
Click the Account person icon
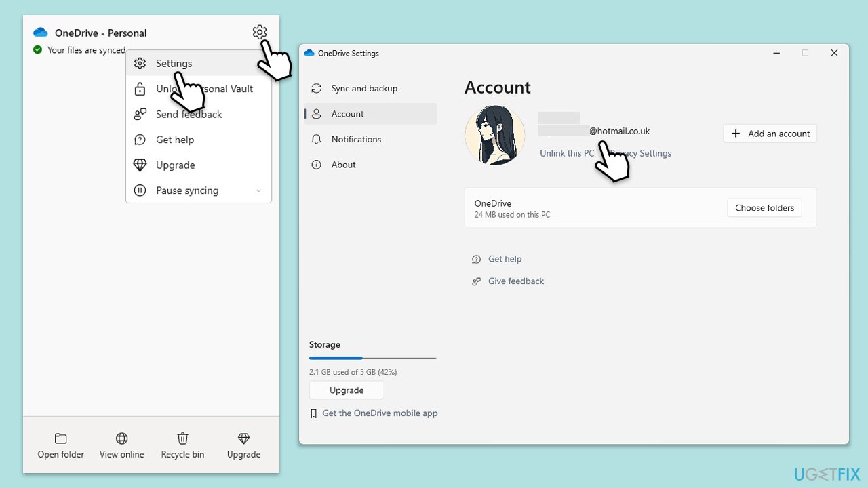(x=316, y=114)
